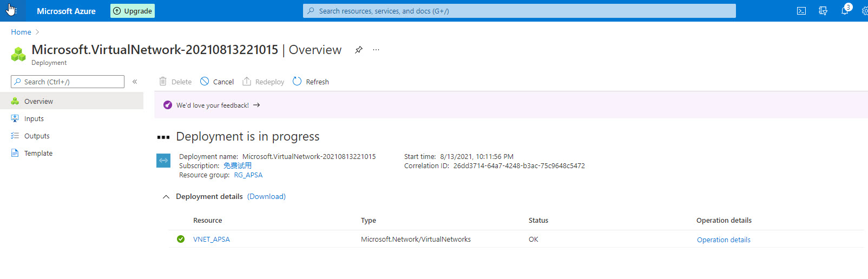Screen dimensions: 868x279
Task: Select Inputs in side menu
Action: [x=71, y=118]
